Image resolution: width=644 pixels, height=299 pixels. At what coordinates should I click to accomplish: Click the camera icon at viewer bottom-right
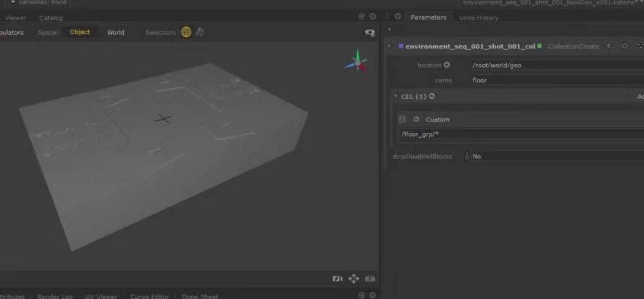370,278
